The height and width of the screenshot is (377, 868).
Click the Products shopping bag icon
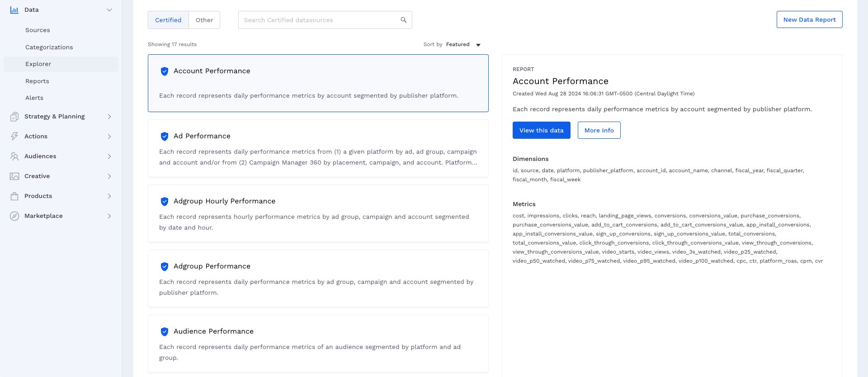click(14, 196)
